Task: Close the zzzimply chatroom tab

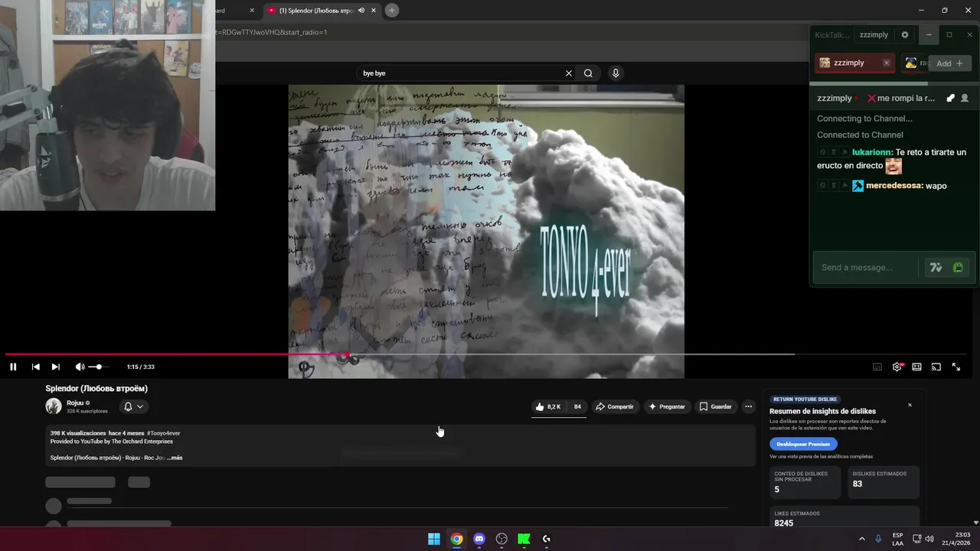Action: pyautogui.click(x=886, y=63)
